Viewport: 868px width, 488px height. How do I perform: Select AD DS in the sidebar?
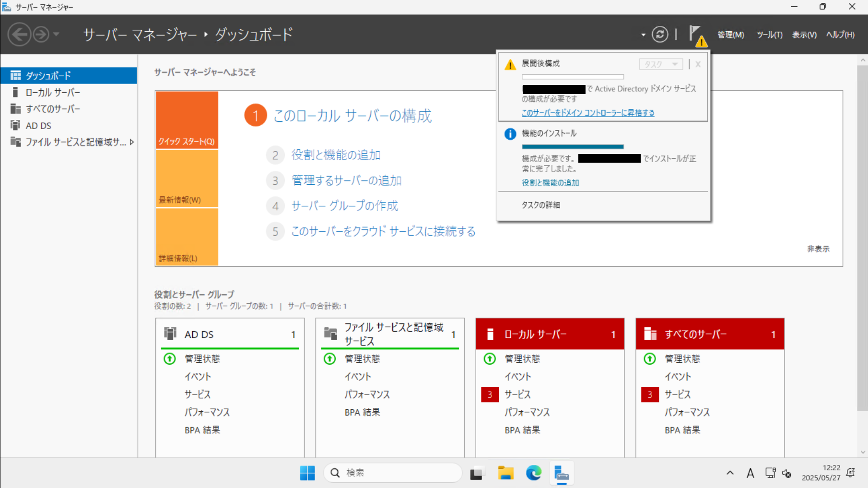pos(69,126)
